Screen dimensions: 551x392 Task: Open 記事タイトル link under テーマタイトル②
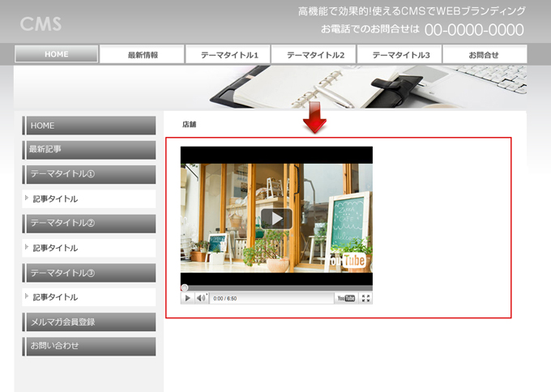(55, 248)
